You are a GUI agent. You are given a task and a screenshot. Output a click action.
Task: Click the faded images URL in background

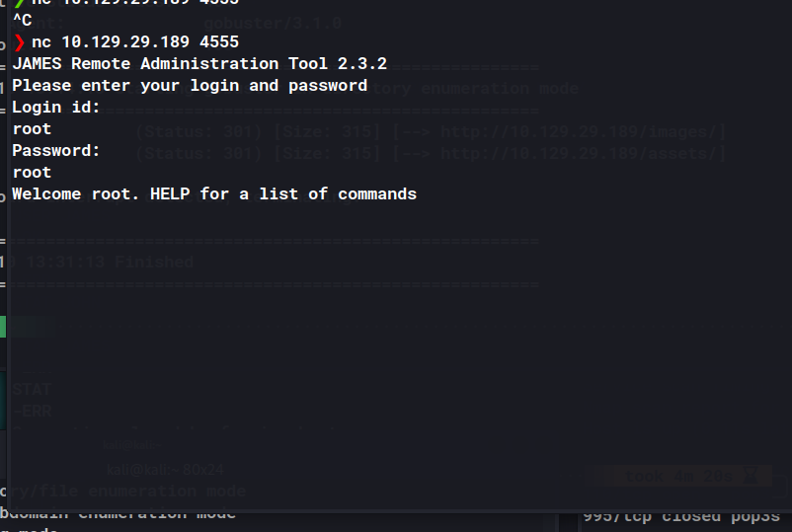coord(584,130)
